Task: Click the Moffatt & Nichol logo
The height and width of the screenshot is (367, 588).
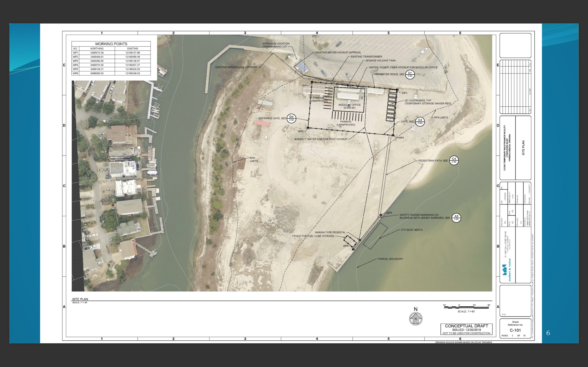Action: pyautogui.click(x=507, y=270)
